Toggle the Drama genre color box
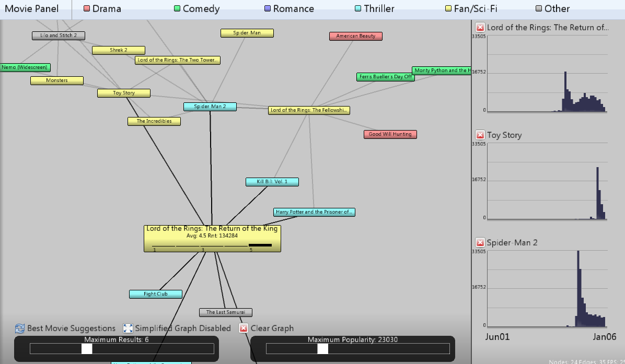 87,8
